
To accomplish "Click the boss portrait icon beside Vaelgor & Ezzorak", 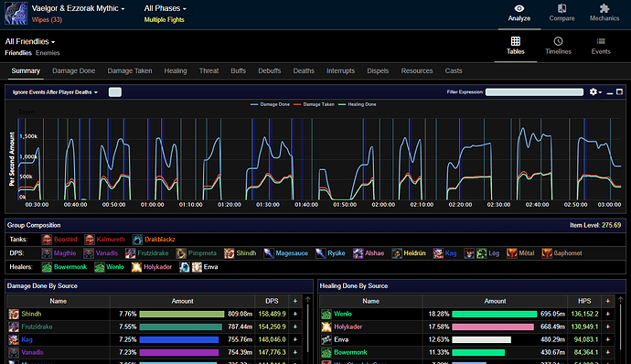I will point(16,14).
